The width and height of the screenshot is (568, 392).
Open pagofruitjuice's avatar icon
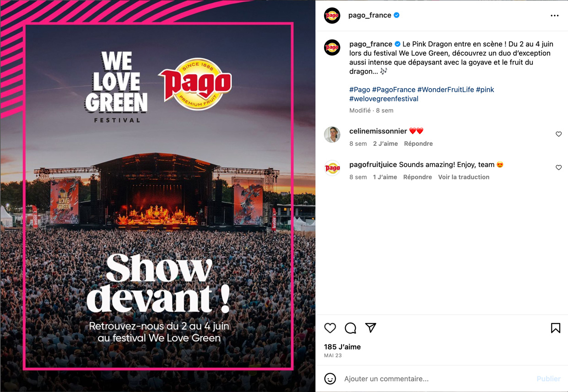[x=332, y=168]
